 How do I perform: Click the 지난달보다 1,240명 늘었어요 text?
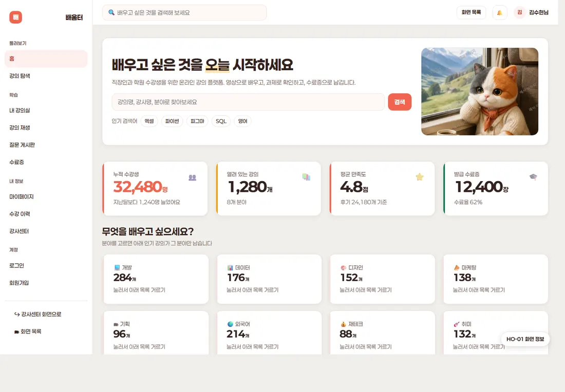pyautogui.click(x=147, y=202)
